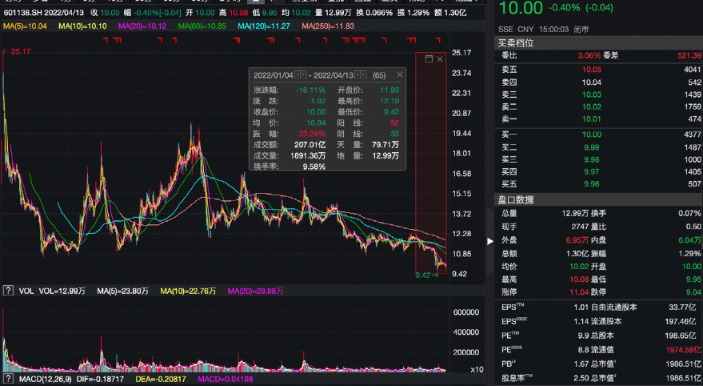703x386 pixels.
Task: Close the interval statistics popup
Action: [399, 74]
